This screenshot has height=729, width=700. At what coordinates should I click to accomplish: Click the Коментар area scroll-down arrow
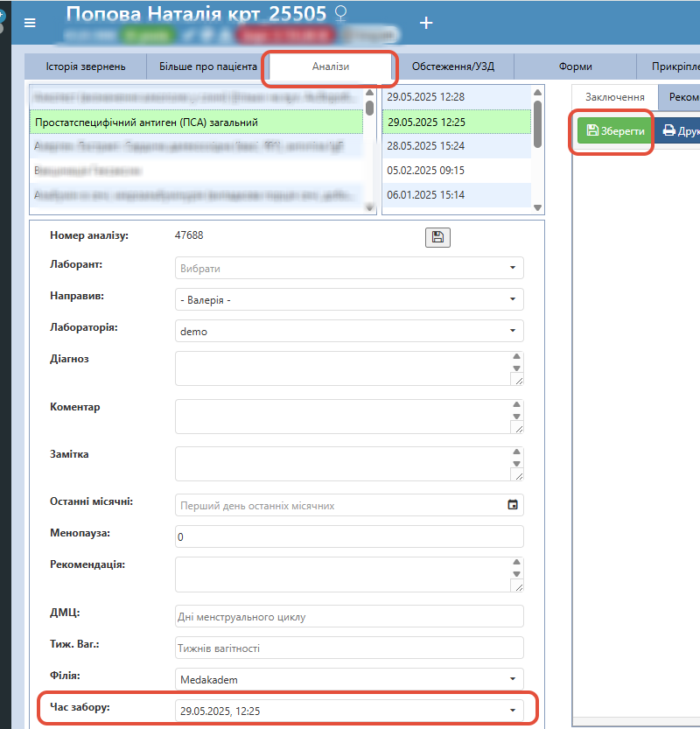[x=516, y=416]
